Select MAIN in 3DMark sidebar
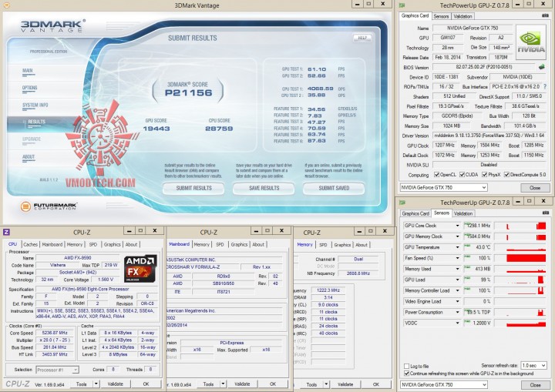The width and height of the screenshot is (555, 392). 28,70
